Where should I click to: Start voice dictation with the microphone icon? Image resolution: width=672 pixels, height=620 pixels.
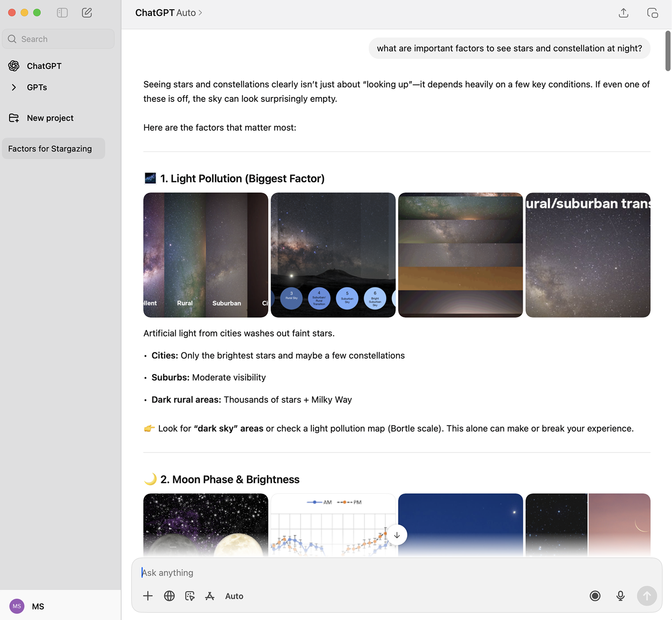coord(620,596)
